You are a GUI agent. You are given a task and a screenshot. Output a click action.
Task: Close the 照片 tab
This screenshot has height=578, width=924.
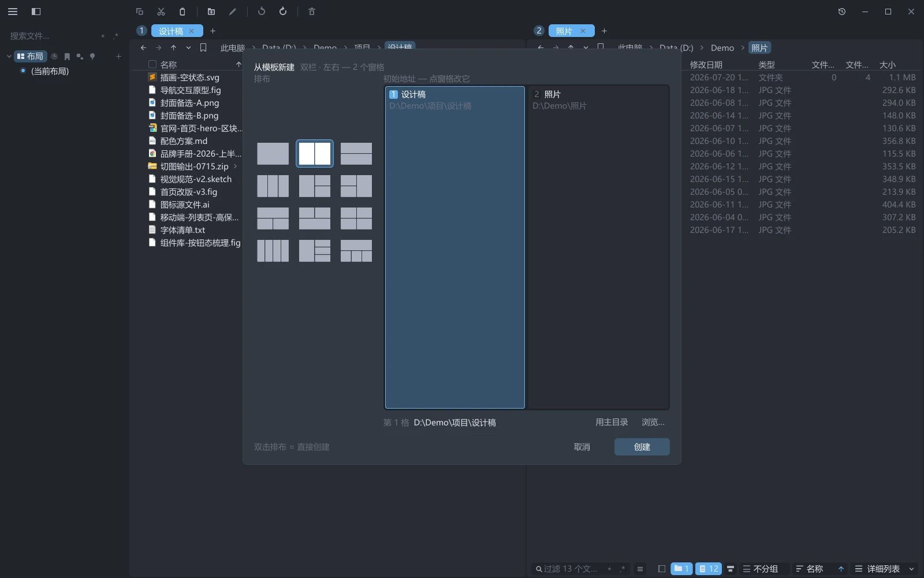[x=583, y=31]
